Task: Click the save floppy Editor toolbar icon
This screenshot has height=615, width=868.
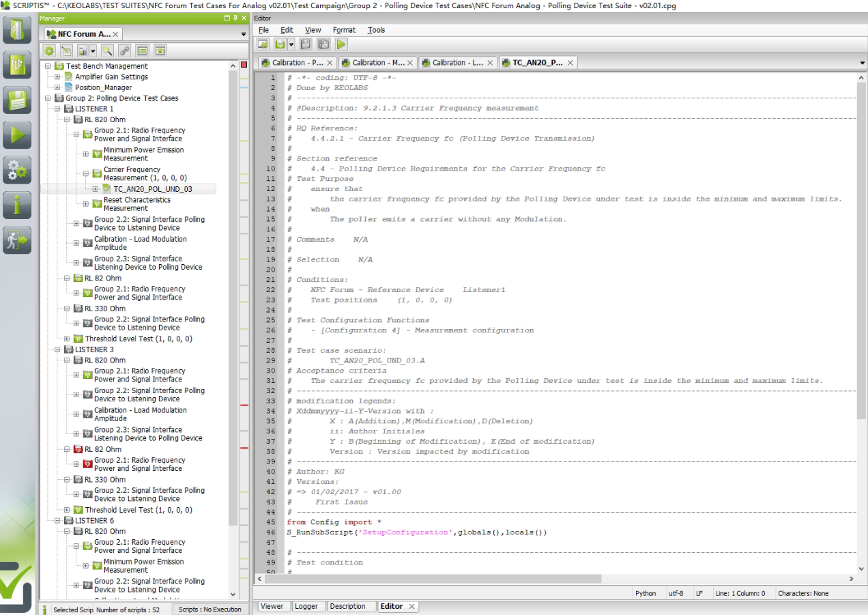Action: click(x=306, y=44)
